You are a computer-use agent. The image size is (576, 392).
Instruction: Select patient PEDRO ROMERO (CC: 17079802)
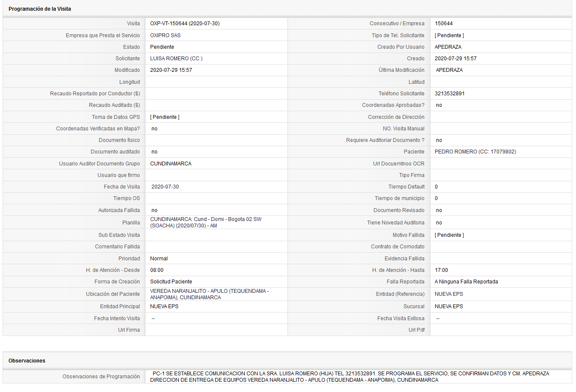(x=475, y=152)
